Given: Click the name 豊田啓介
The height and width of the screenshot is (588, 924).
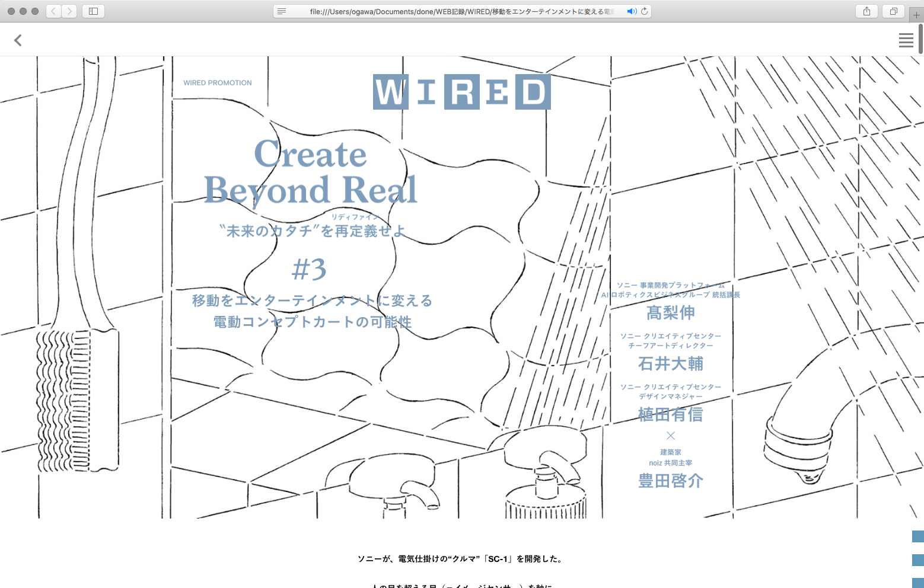Looking at the screenshot, I should click(671, 481).
